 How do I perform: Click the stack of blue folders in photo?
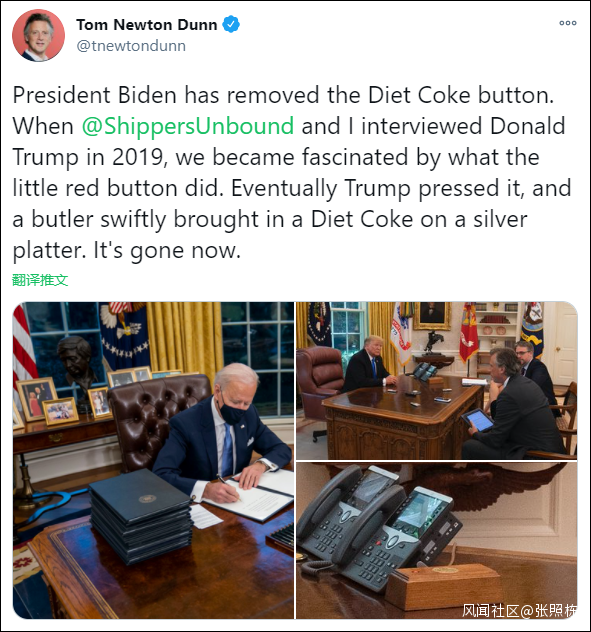(x=140, y=516)
